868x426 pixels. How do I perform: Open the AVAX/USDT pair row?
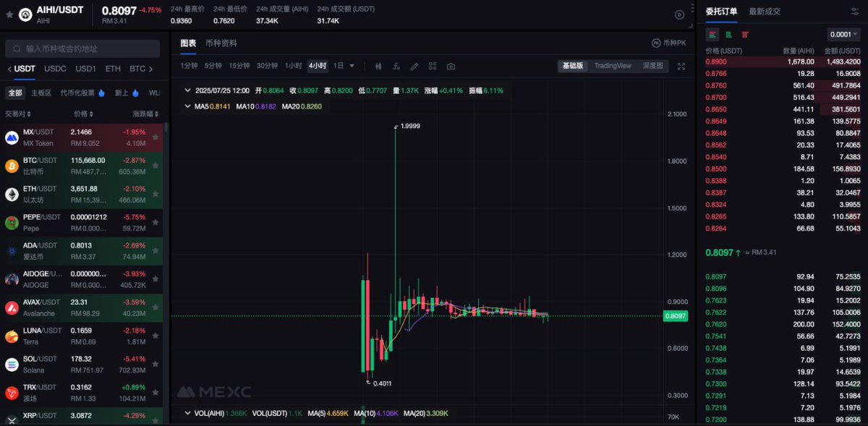click(x=82, y=307)
